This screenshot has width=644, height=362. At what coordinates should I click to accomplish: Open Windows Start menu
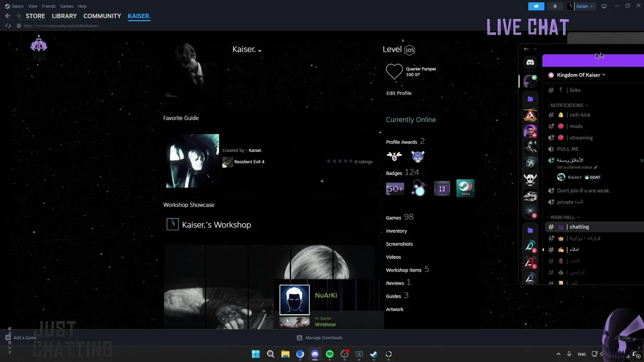256,354
